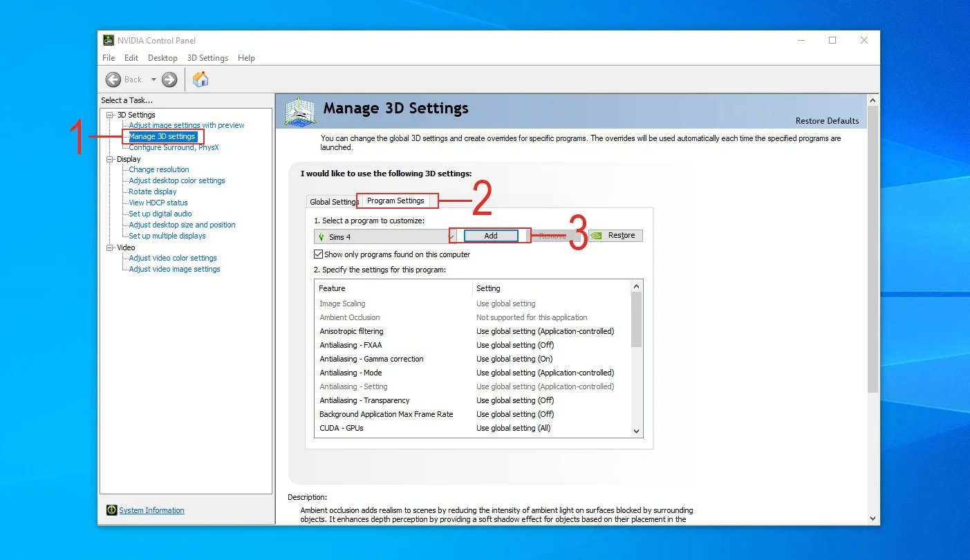970x560 pixels.
Task: Switch to Program Settings tab
Action: coord(395,200)
